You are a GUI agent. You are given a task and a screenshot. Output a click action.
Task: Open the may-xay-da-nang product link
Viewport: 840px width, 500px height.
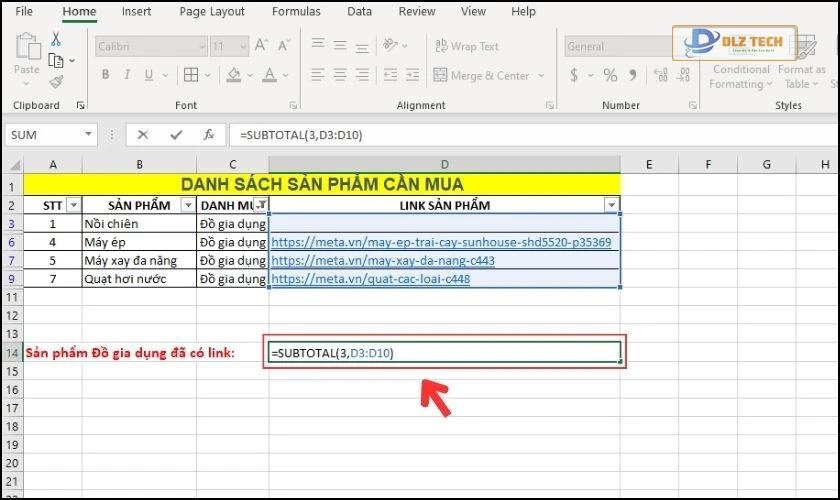(x=382, y=261)
